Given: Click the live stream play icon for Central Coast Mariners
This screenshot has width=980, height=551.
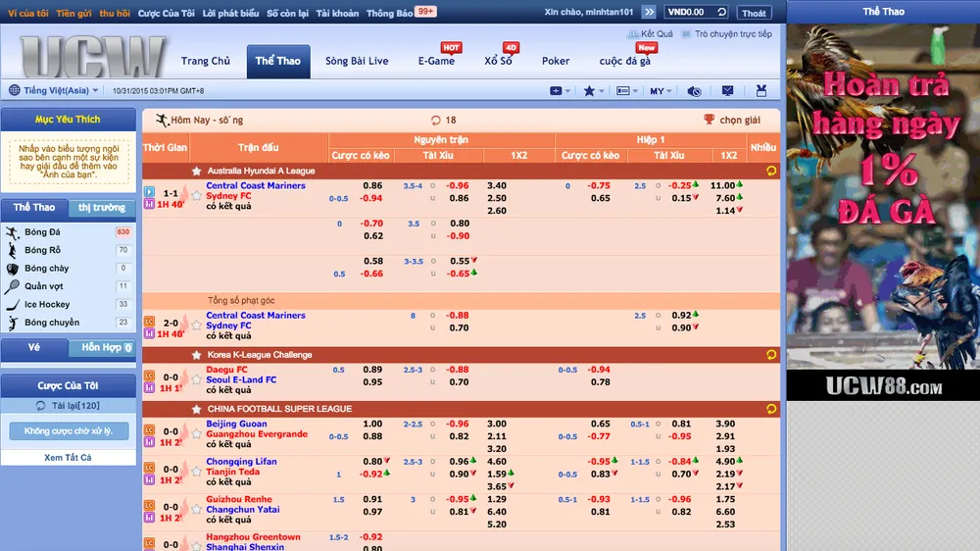Looking at the screenshot, I should click(149, 193).
